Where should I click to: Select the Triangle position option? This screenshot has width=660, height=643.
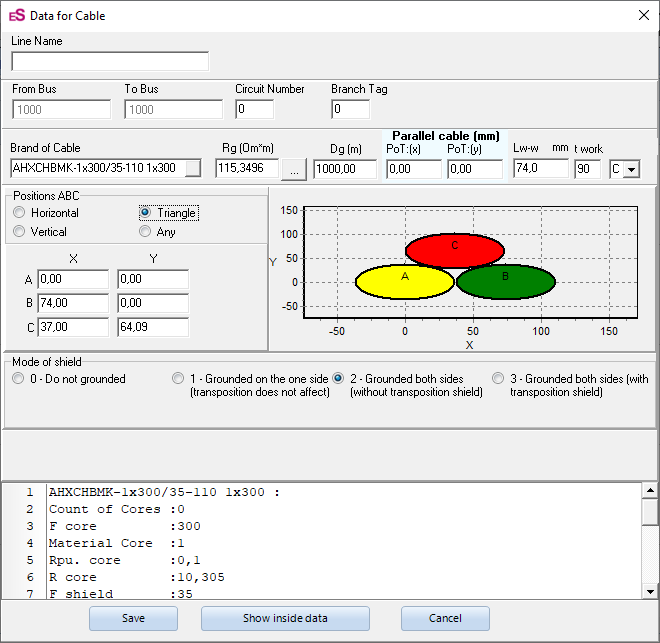(x=145, y=213)
